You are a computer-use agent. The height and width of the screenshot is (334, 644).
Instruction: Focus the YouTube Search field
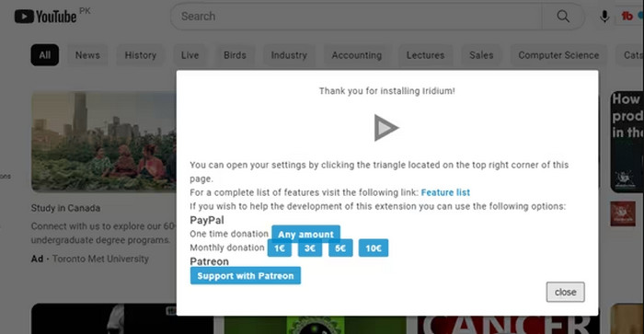pos(357,17)
